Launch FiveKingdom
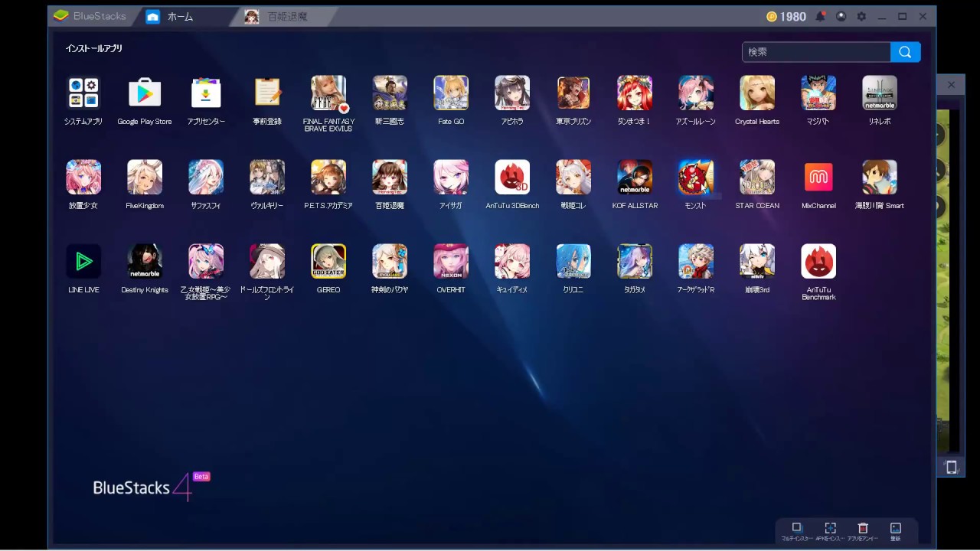Screen dimensions: 980x551 click(x=145, y=177)
